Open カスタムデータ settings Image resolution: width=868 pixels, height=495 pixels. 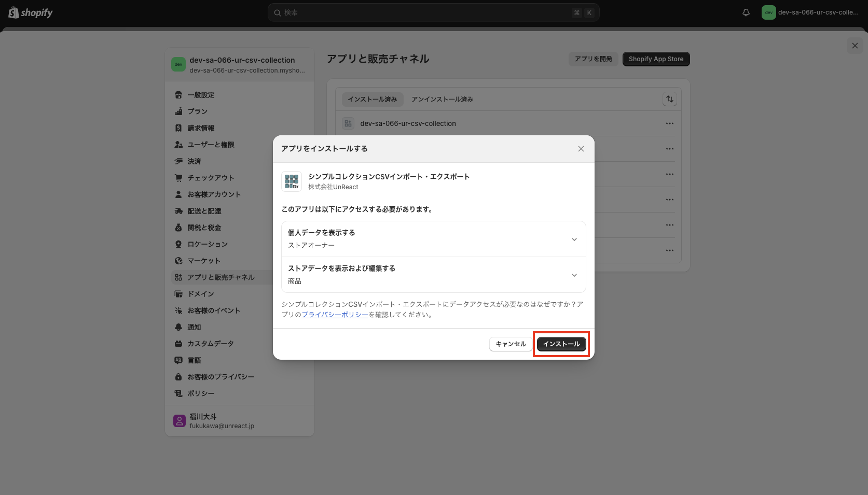click(240, 344)
